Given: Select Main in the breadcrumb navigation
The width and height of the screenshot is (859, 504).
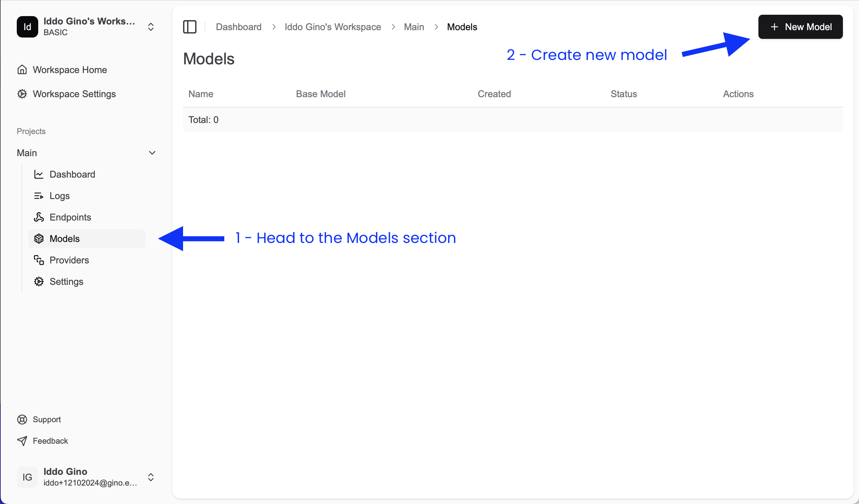Looking at the screenshot, I should pos(414,27).
